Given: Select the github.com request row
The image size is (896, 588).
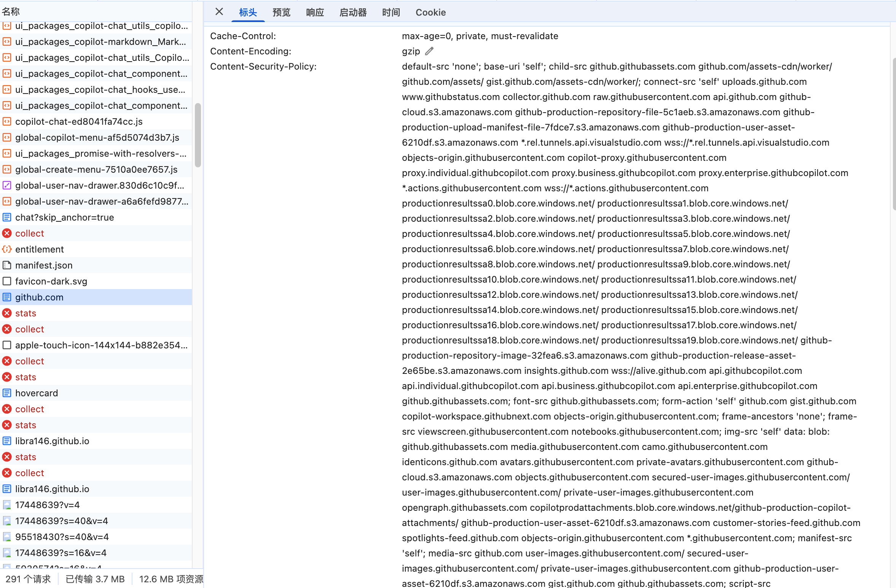Looking at the screenshot, I should tap(39, 297).
